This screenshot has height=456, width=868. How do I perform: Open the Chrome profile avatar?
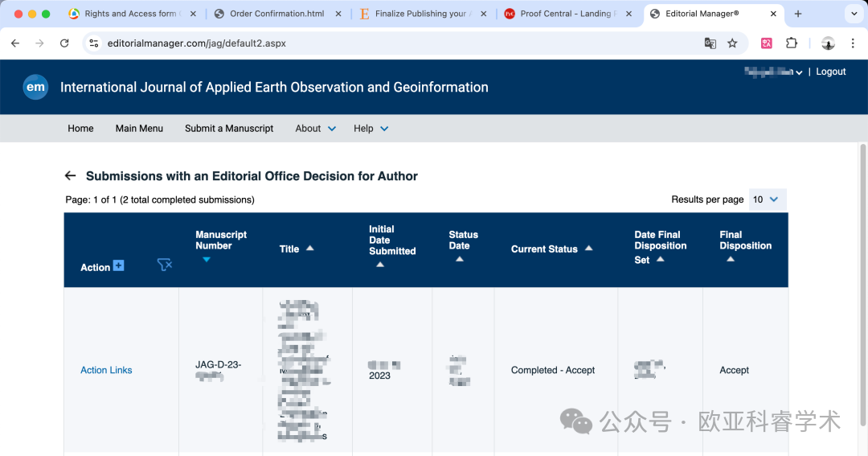click(828, 43)
